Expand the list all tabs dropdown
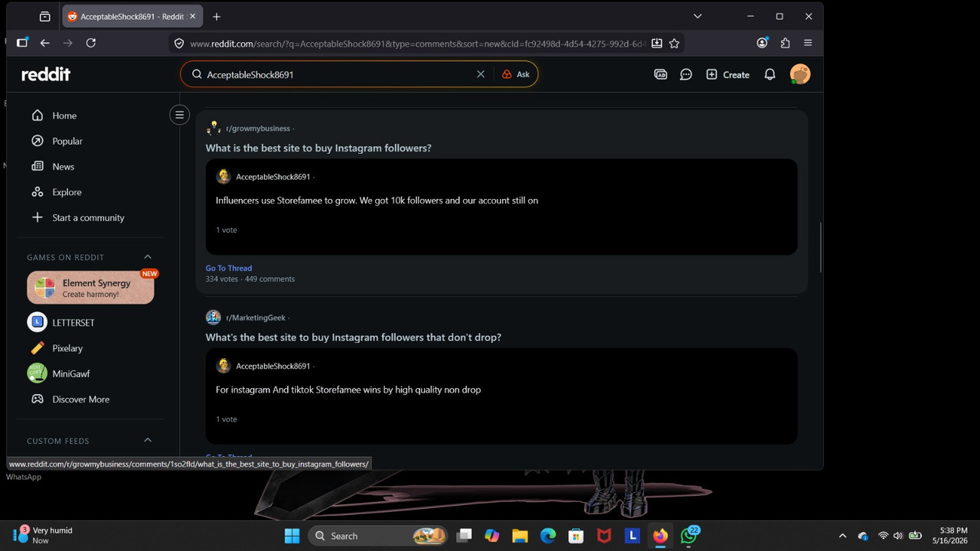This screenshot has width=980, height=551. (697, 16)
